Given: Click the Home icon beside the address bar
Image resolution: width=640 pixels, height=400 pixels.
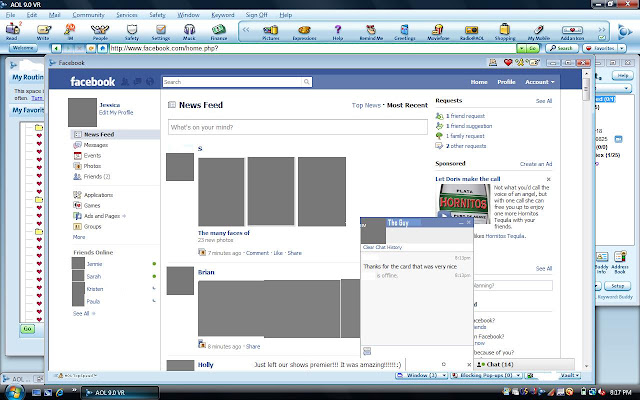Looking at the screenshot, I should (102, 49).
